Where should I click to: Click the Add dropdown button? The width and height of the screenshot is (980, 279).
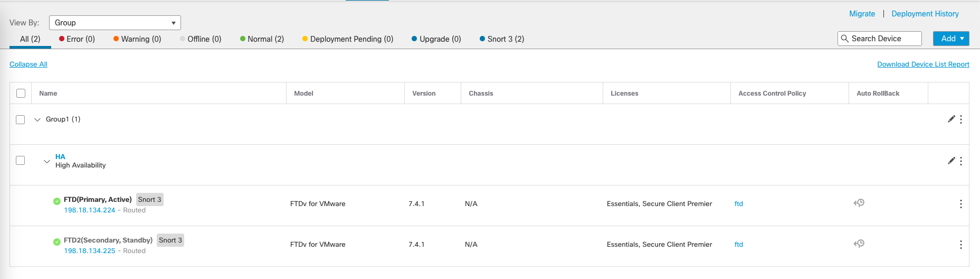coord(951,39)
